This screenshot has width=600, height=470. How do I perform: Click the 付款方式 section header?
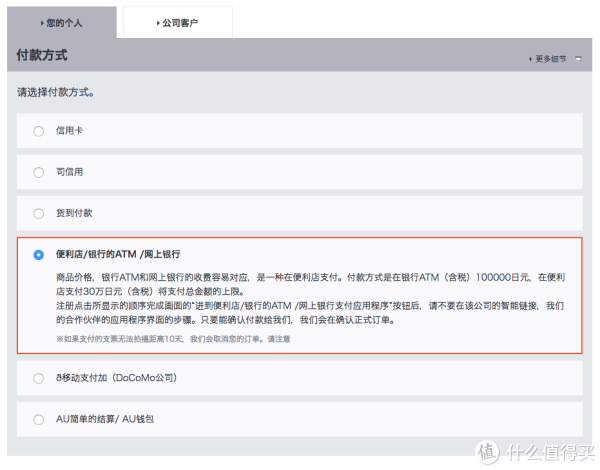coord(43,56)
